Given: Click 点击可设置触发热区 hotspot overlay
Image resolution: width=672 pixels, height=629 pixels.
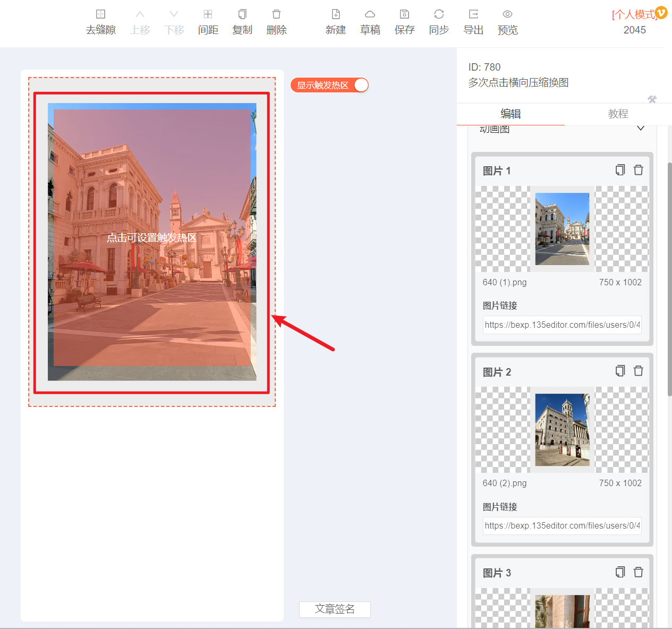Looking at the screenshot, I should tap(152, 237).
